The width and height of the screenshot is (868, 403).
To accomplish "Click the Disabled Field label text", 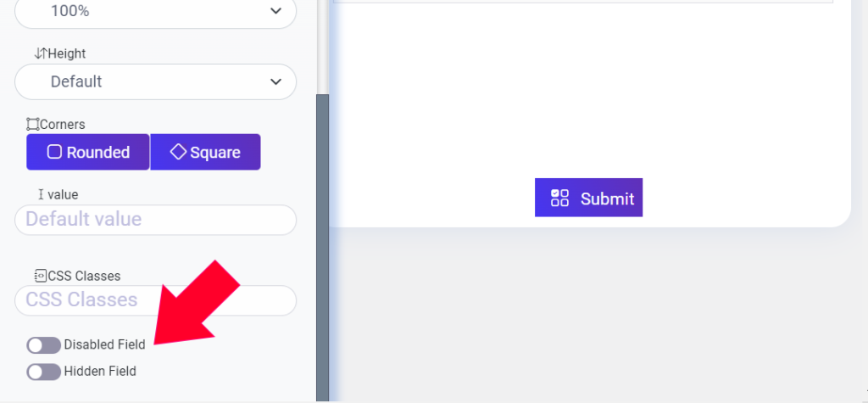I will [104, 344].
